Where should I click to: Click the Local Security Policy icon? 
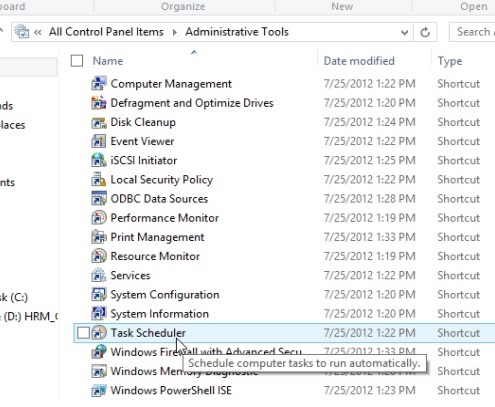point(99,180)
